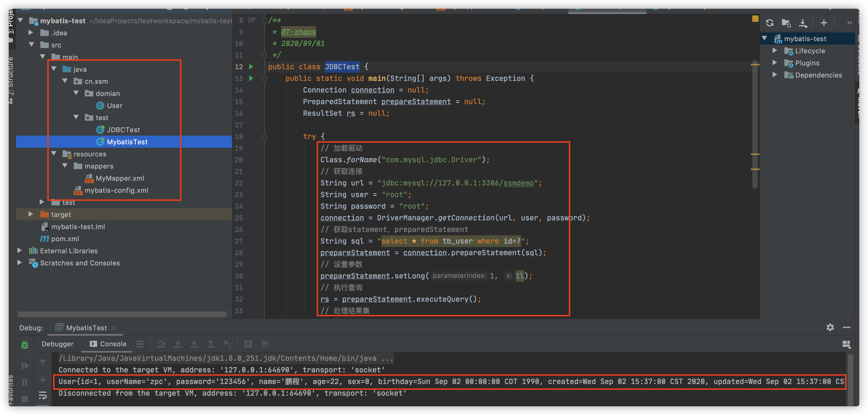Click Trace Current Stream Chain icon
This screenshot has width=868, height=415.
point(265,344)
